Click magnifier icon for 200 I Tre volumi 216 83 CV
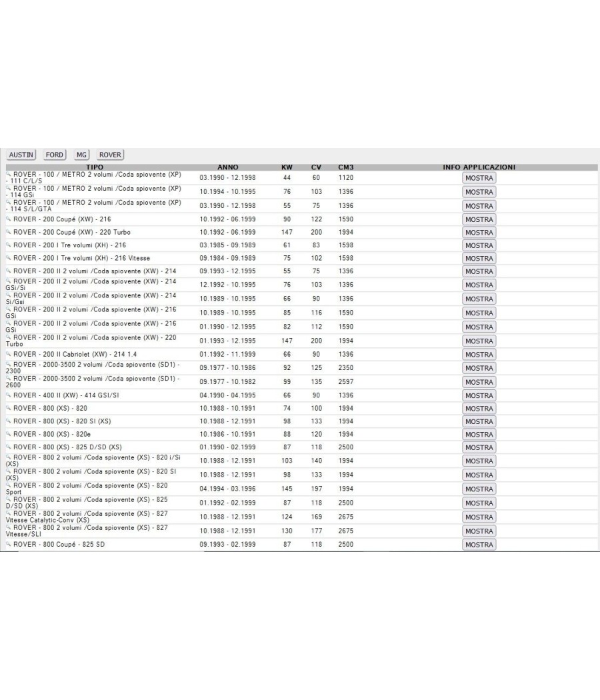The width and height of the screenshot is (600, 700). [9, 245]
